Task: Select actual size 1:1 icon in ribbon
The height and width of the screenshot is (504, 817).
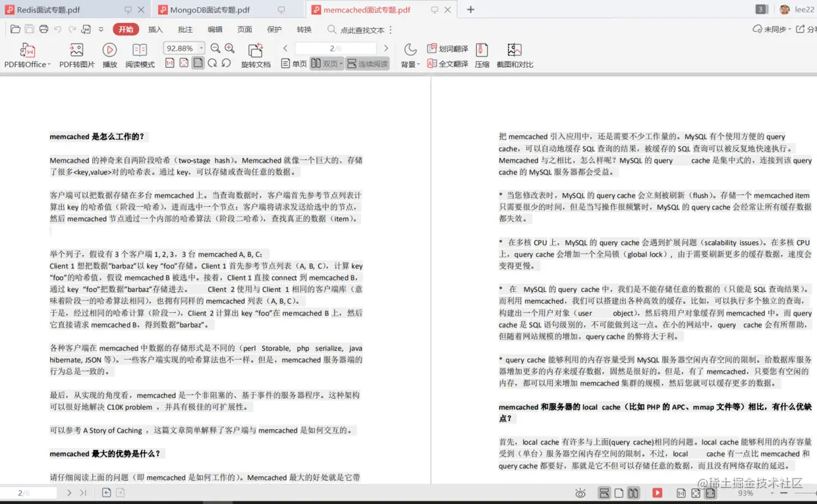Action: (x=170, y=63)
